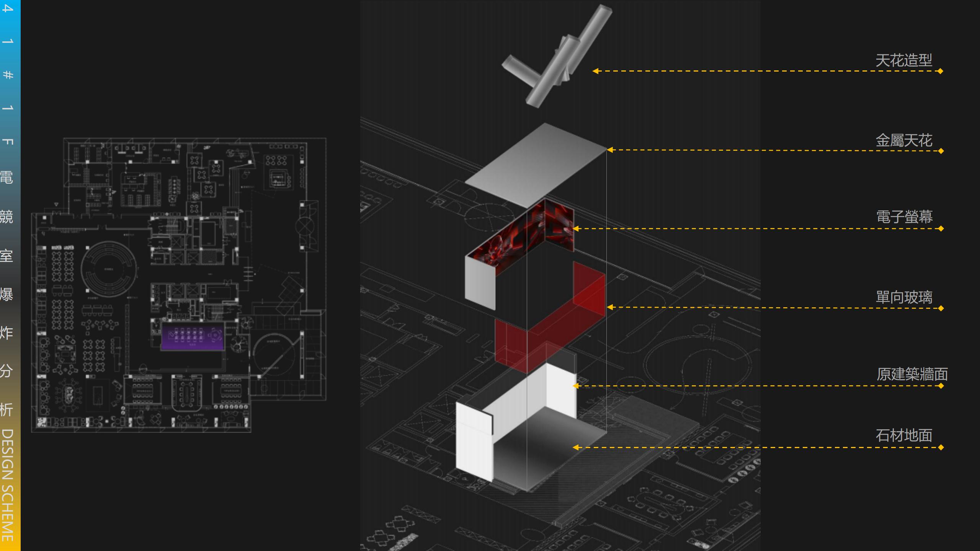Click the 單向玻璃 label text

pos(904,297)
